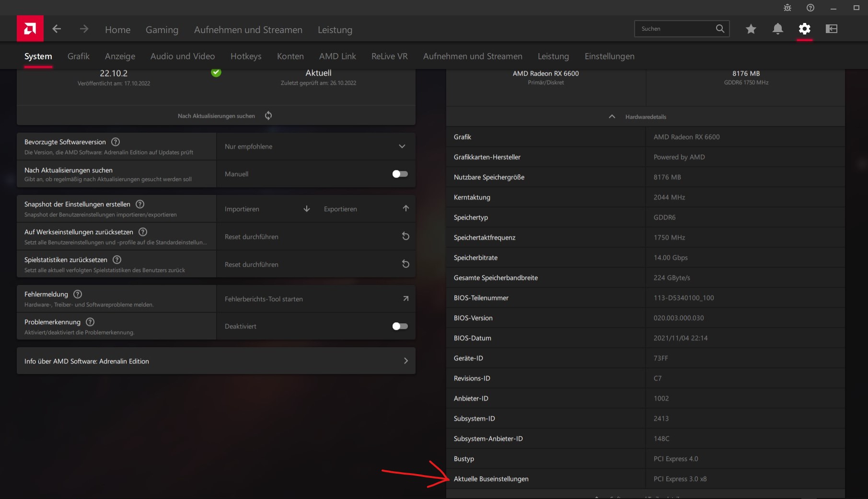Select the Aktuelle Buseinstellungen row label
This screenshot has width=868, height=499.
coord(491,479)
